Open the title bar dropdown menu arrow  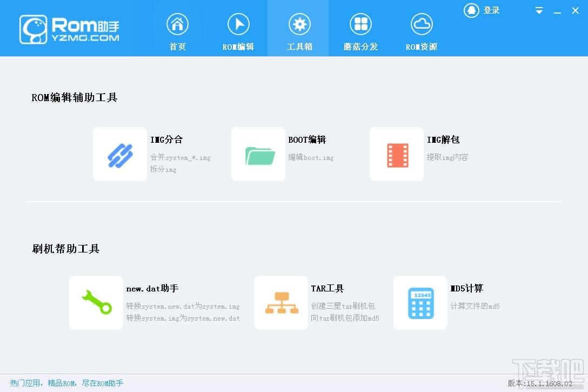pyautogui.click(x=539, y=11)
